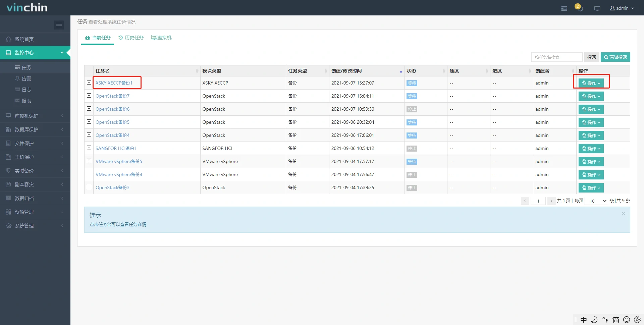Expand row VMware vSphere备份5 plus icon

pos(89,161)
